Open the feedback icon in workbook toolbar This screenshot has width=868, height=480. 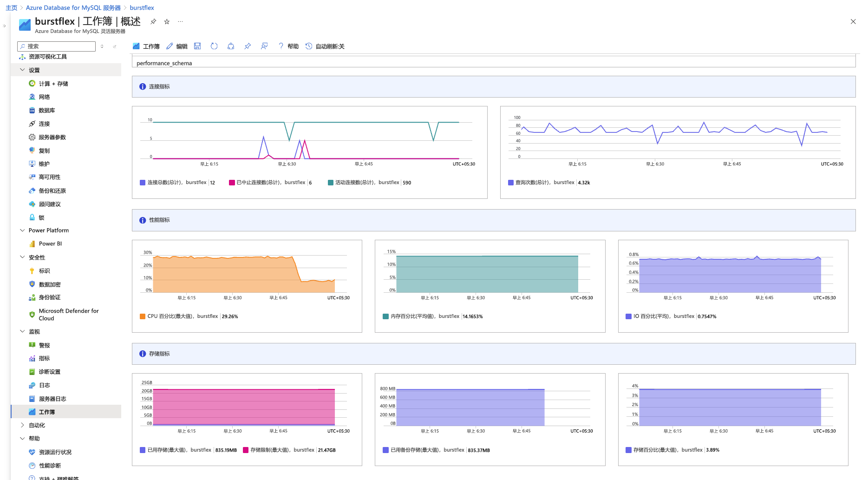coord(264,46)
